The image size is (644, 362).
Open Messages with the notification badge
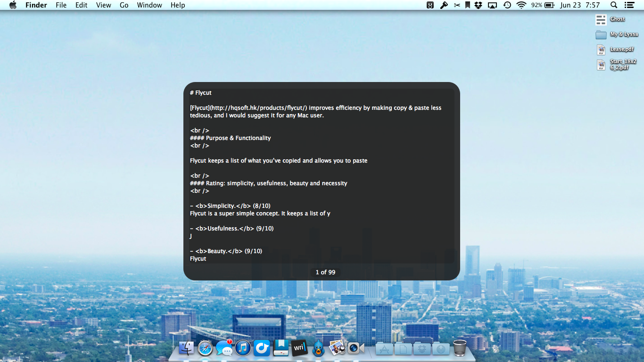tap(224, 348)
